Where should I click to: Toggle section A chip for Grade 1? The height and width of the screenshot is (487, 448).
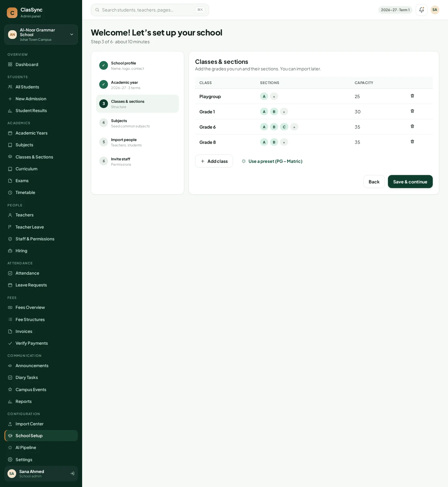(264, 112)
